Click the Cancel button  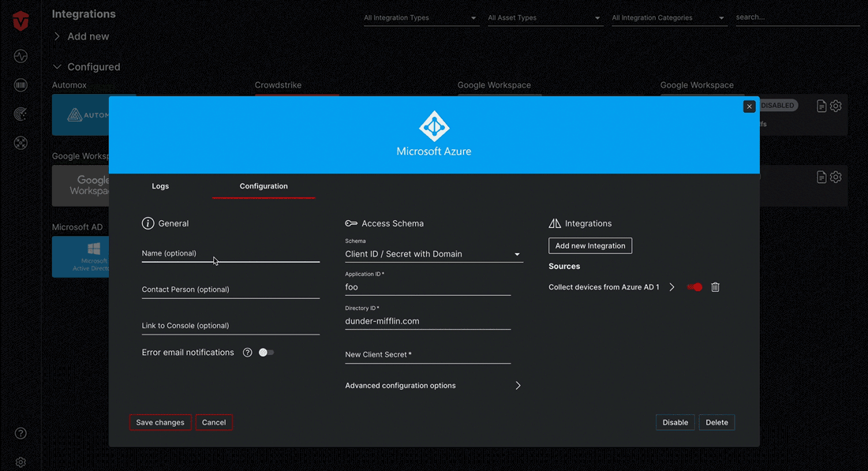214,422
